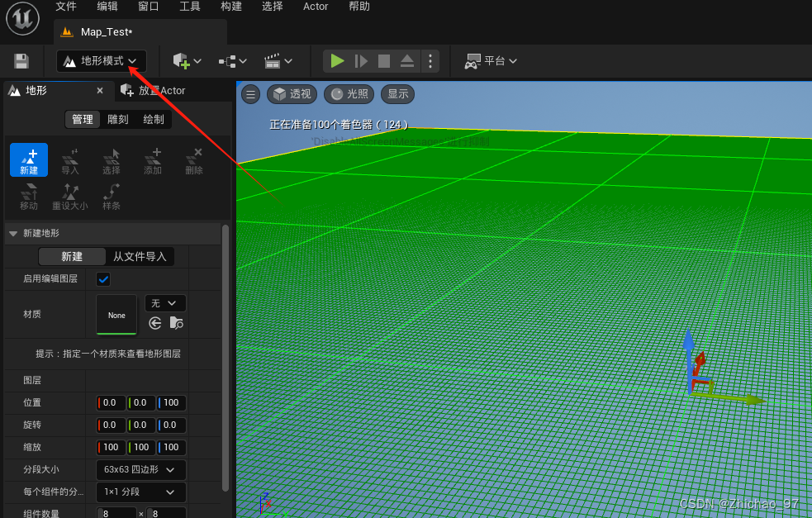
Task: Use selected asset arrow icon for material
Action: [x=154, y=324]
